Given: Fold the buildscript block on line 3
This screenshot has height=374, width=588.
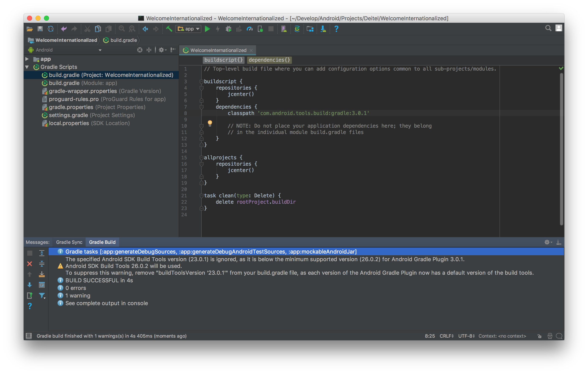Looking at the screenshot, I should [201, 81].
